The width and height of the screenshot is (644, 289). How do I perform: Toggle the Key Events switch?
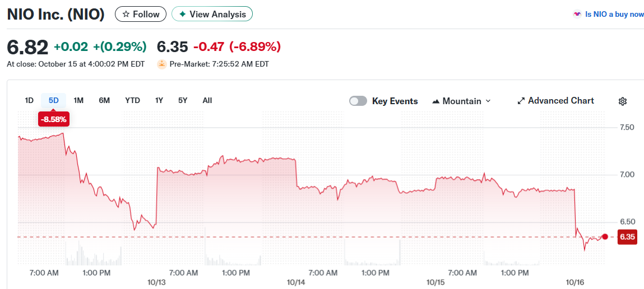(358, 101)
